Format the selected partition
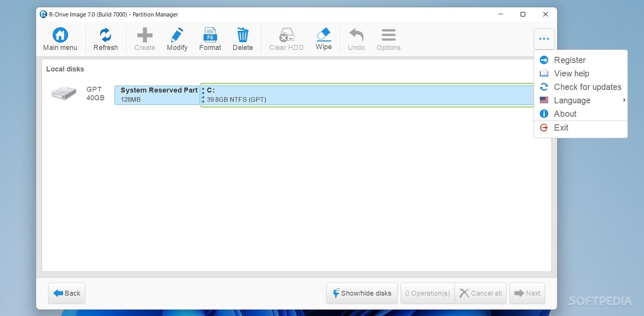The height and width of the screenshot is (316, 644). [x=210, y=39]
